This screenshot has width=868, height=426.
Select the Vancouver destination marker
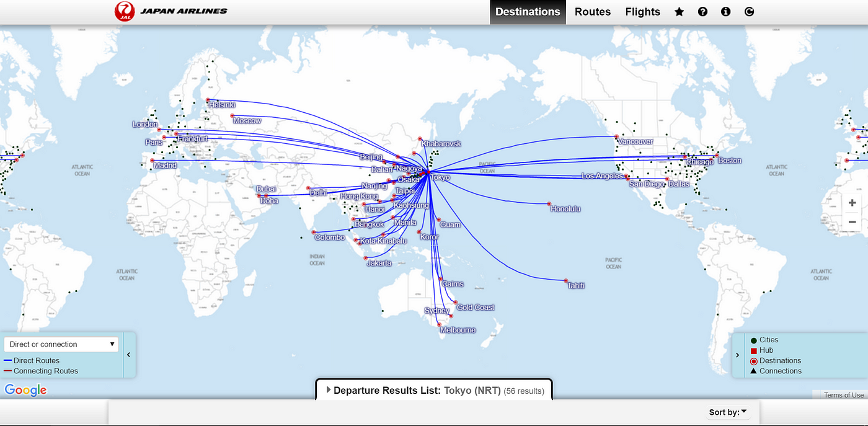616,137
